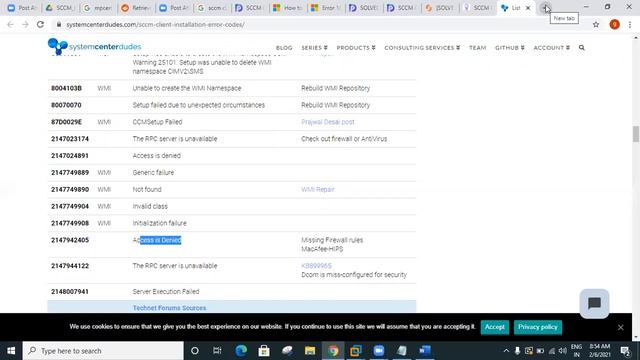This screenshot has width=640, height=360.
Task: Show hidden system tray icons
Action: [x=506, y=351]
